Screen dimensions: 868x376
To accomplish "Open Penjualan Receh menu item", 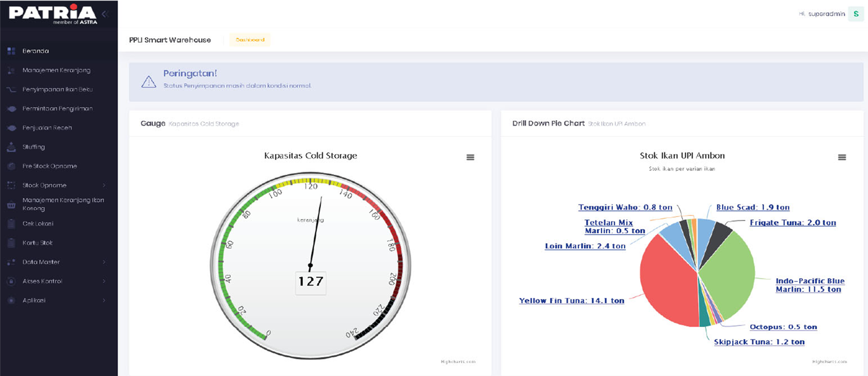I will (x=47, y=128).
